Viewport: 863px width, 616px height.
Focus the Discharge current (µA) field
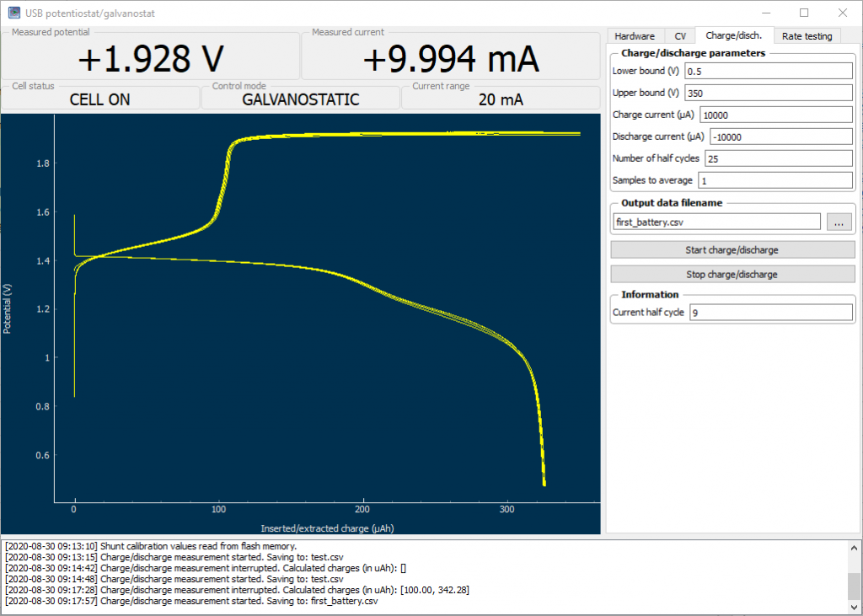[781, 137]
